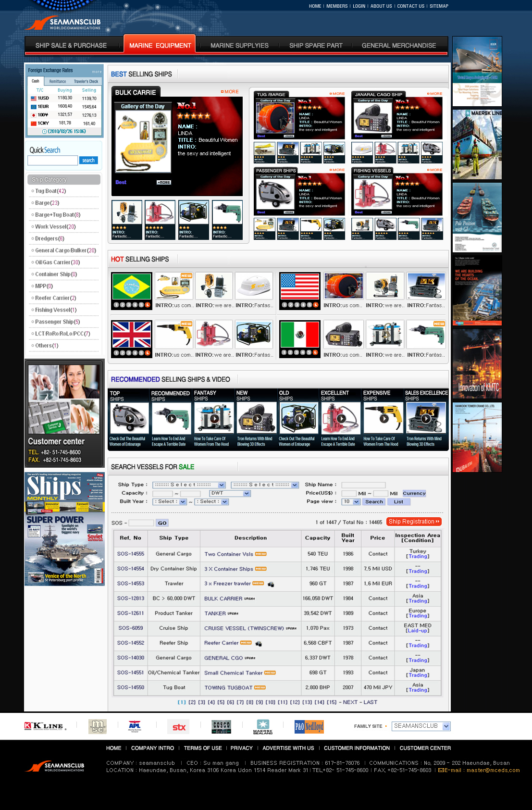
Task: Select the United Kingdom flag
Action: coord(131,335)
